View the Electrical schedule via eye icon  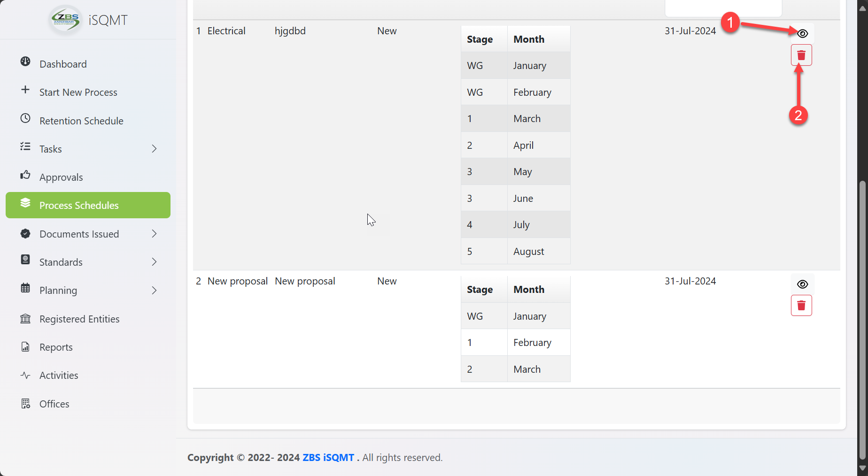click(802, 34)
